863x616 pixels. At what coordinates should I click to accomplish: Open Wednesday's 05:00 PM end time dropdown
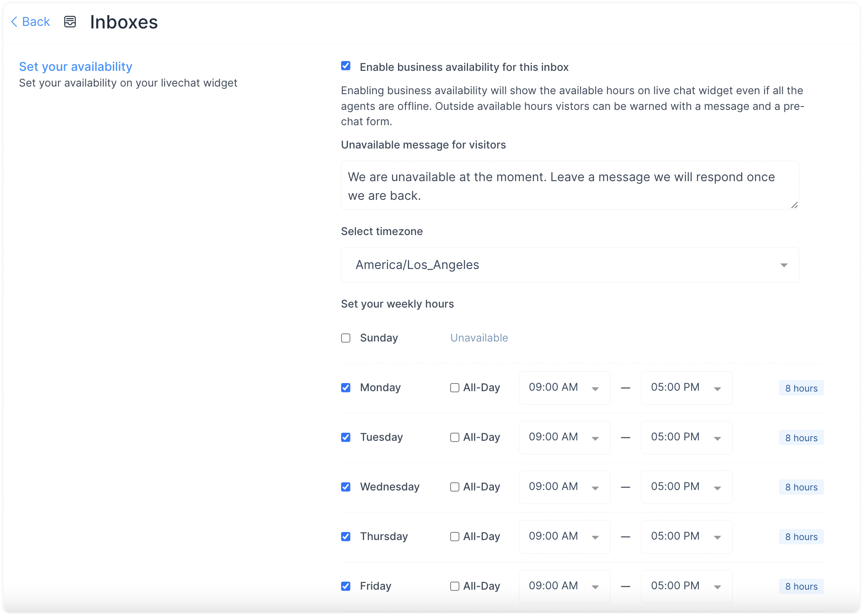[x=686, y=487]
